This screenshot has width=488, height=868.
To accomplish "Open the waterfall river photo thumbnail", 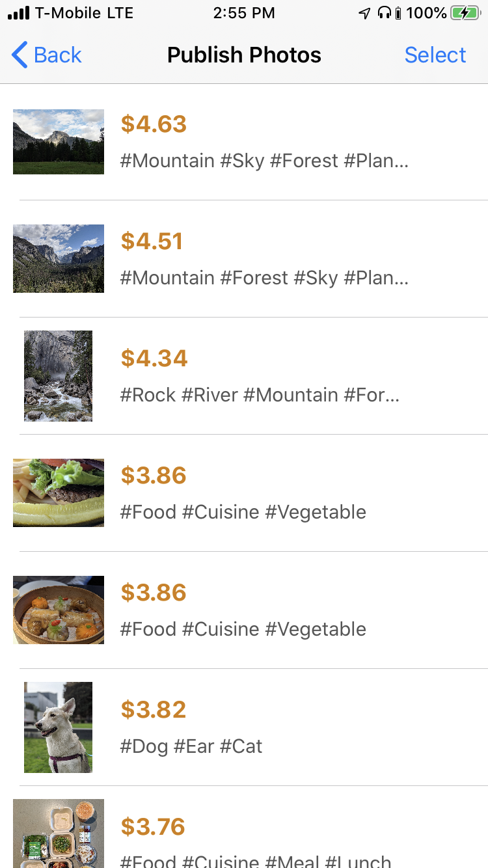I will click(59, 376).
